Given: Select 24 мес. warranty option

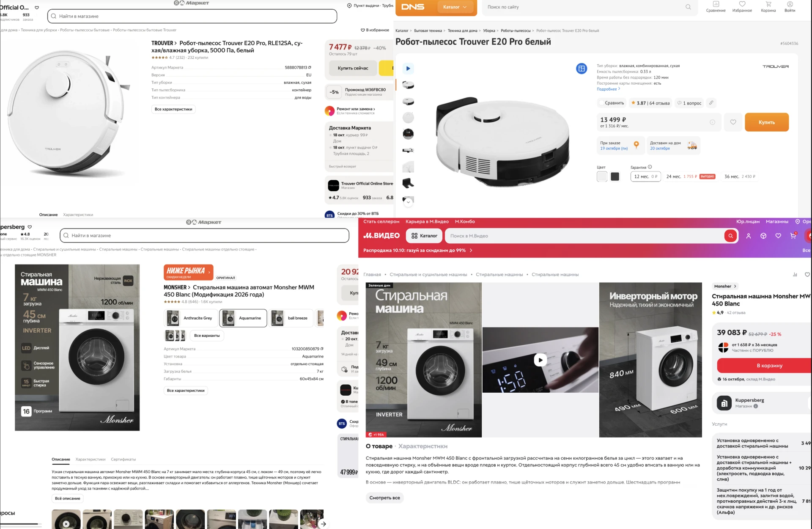Looking at the screenshot, I should point(691,176).
